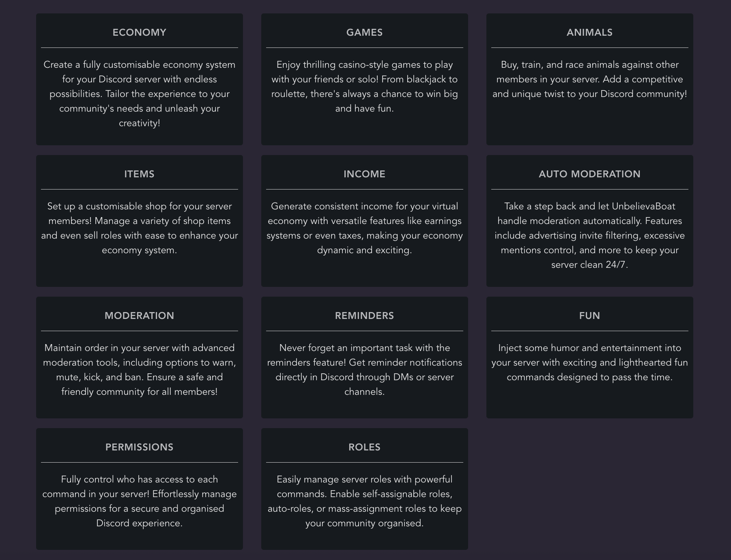Click the customisable economy system description
731x560 pixels.
tap(139, 94)
